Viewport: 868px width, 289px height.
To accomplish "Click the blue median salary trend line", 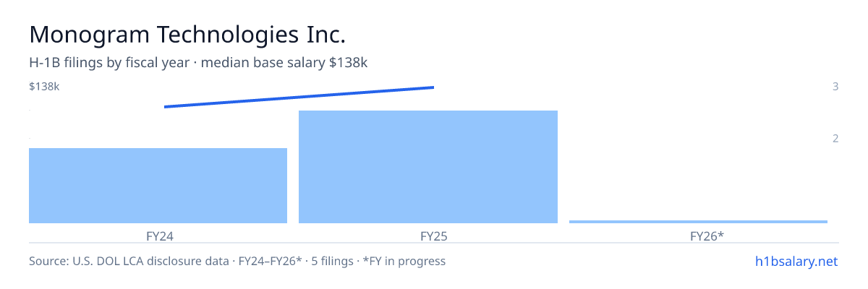I will coord(299,97).
